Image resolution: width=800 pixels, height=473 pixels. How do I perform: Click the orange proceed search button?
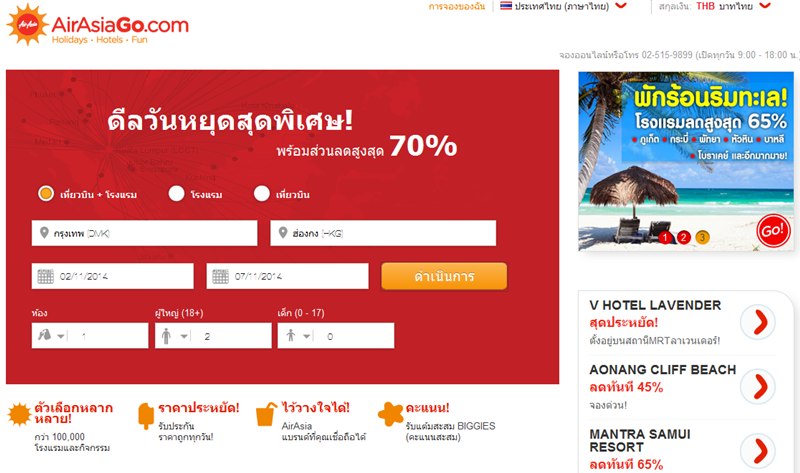[444, 276]
